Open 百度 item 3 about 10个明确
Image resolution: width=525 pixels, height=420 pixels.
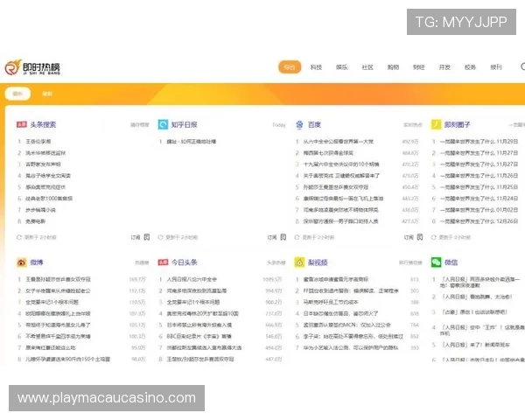click(341, 164)
